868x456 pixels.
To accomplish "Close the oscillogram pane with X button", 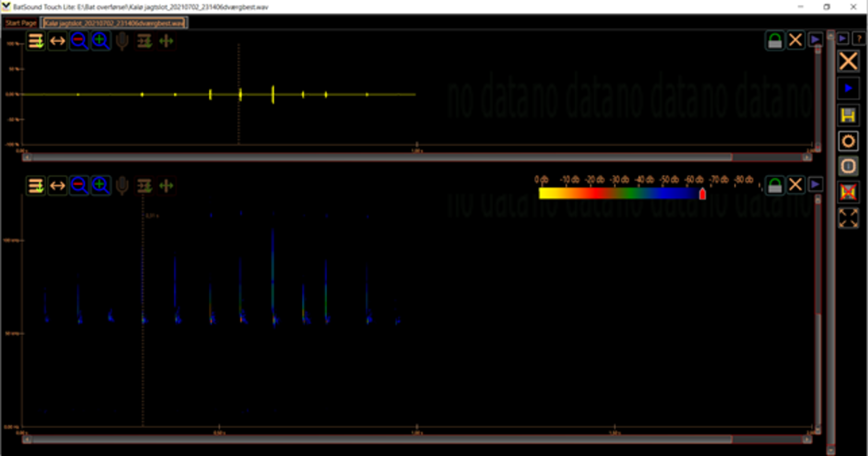I will tap(795, 40).
